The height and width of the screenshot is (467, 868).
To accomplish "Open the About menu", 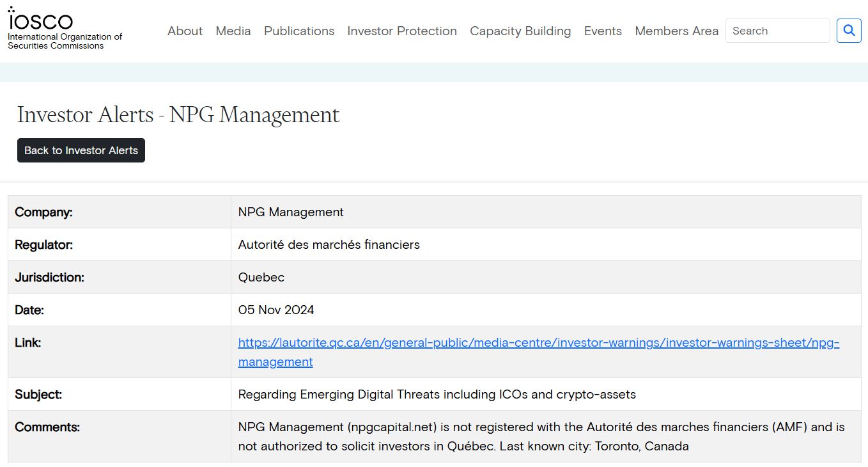I will coord(185,31).
